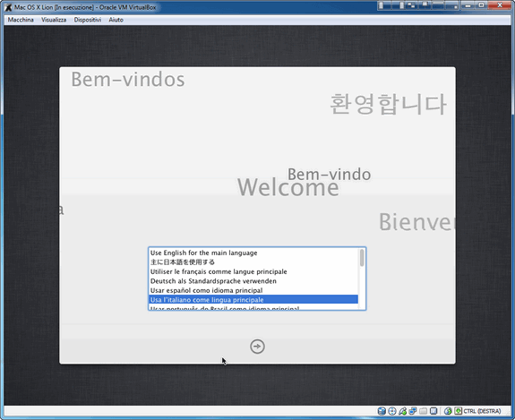Close the VirtualBox window
Screen dimensions: 515x420
(500, 5)
